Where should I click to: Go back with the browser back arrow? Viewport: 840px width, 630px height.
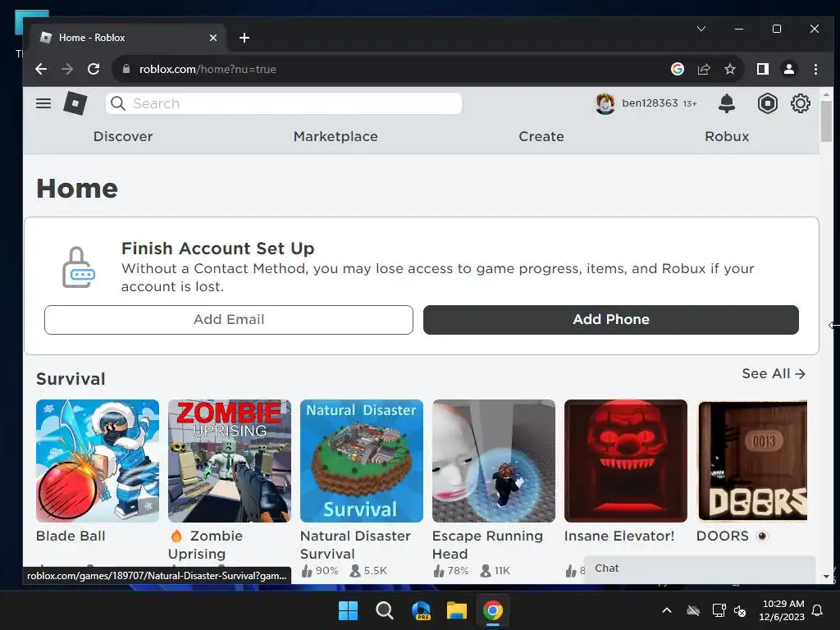(41, 69)
